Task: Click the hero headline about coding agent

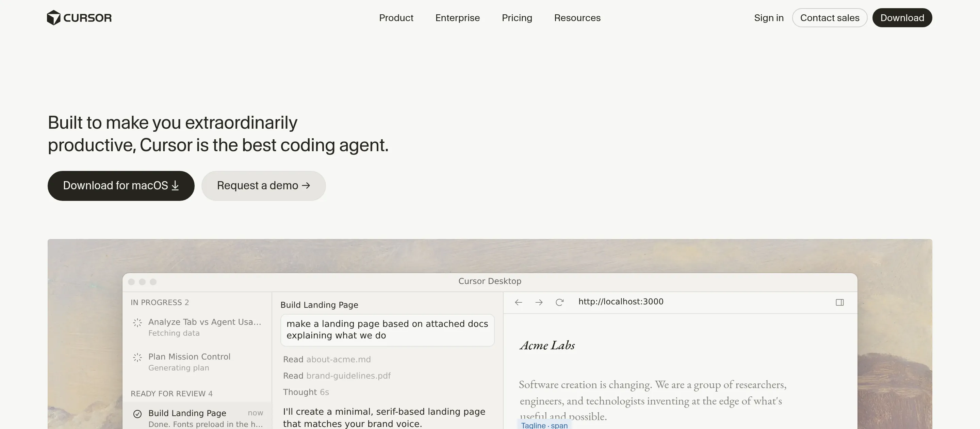Action: [x=218, y=133]
